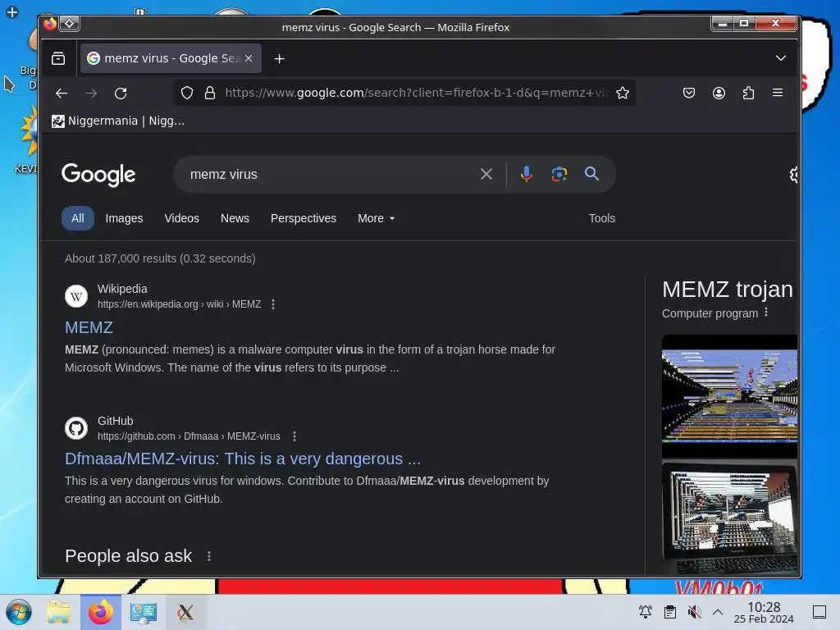Open the clock showing 10:28

(764, 612)
